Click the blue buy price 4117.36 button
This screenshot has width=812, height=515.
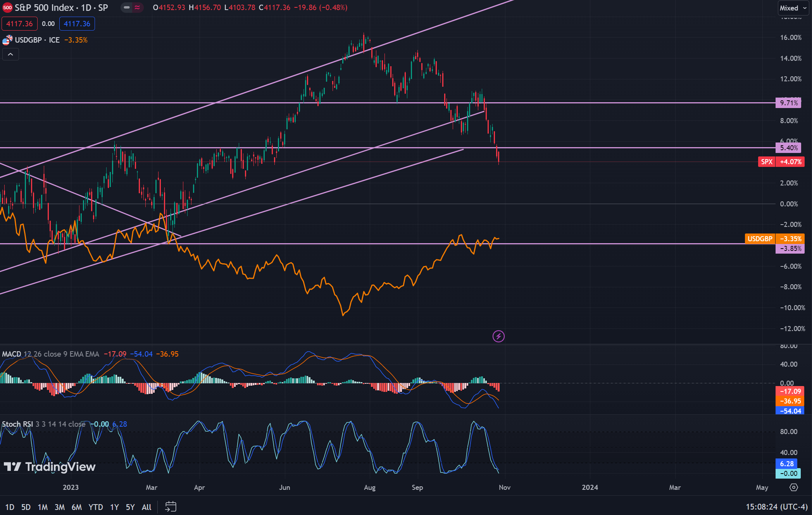point(77,24)
